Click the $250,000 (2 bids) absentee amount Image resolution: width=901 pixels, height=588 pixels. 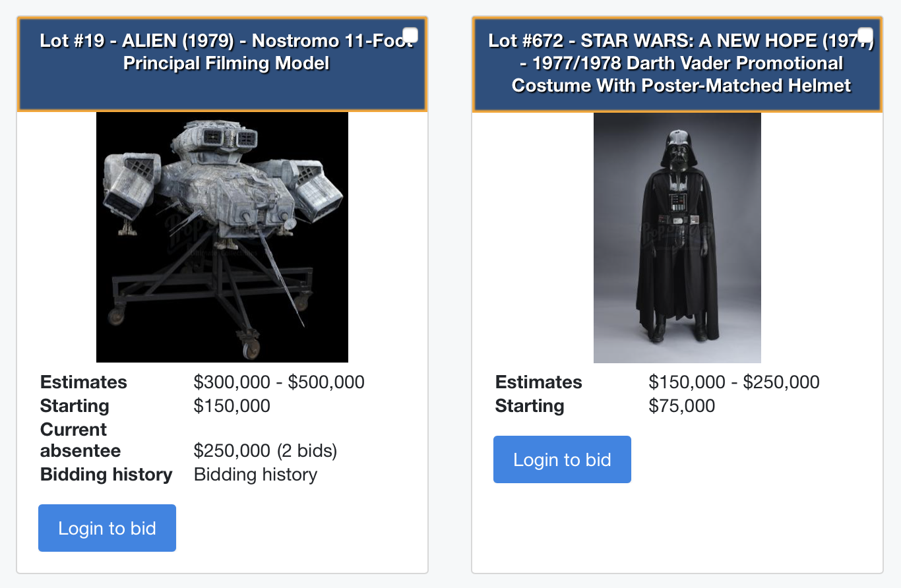click(x=265, y=451)
